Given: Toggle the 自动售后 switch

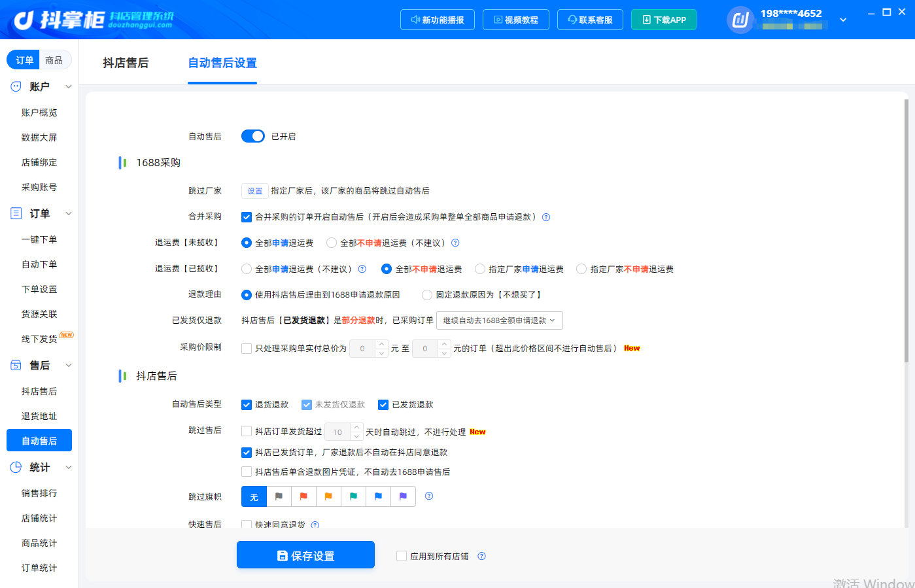Looking at the screenshot, I should click(x=253, y=136).
